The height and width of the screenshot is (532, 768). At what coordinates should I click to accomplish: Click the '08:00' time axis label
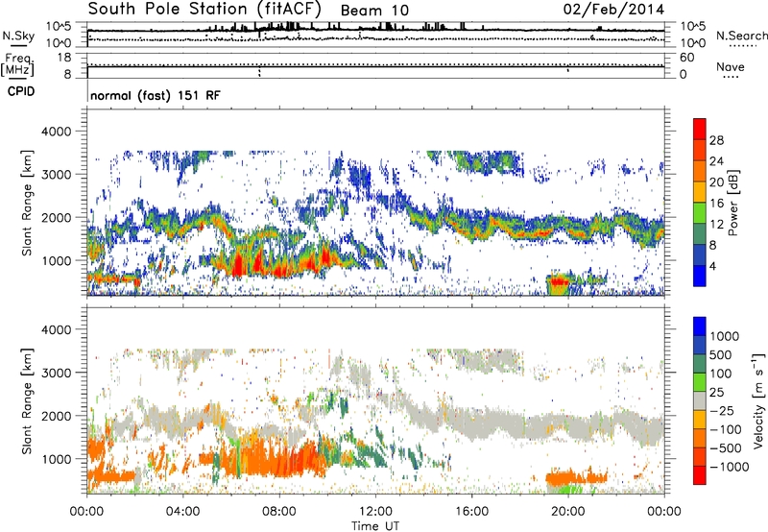(279, 512)
